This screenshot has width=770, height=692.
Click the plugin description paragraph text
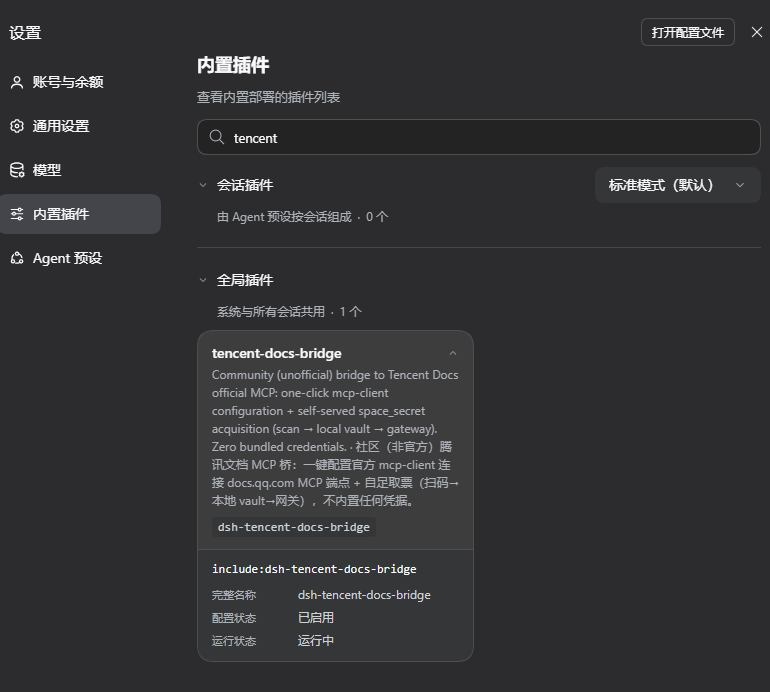(335, 438)
